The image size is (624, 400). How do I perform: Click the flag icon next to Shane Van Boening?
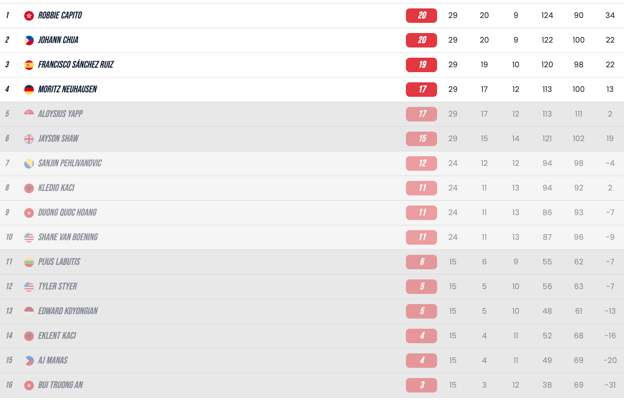pos(29,237)
